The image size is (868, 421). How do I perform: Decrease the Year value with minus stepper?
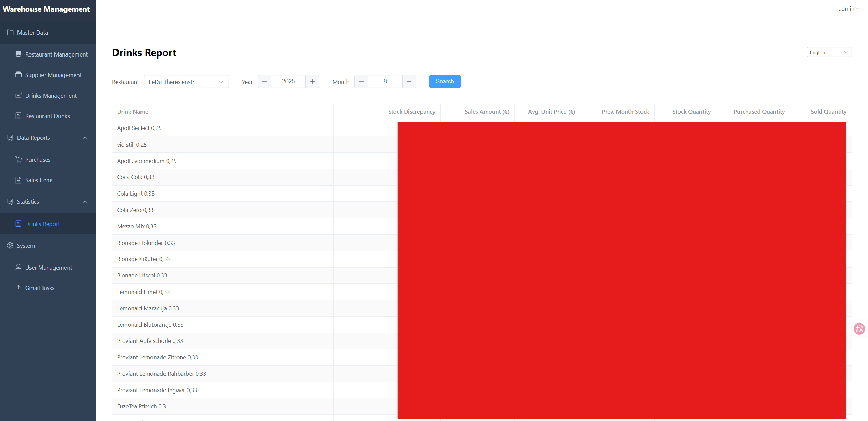tap(264, 82)
